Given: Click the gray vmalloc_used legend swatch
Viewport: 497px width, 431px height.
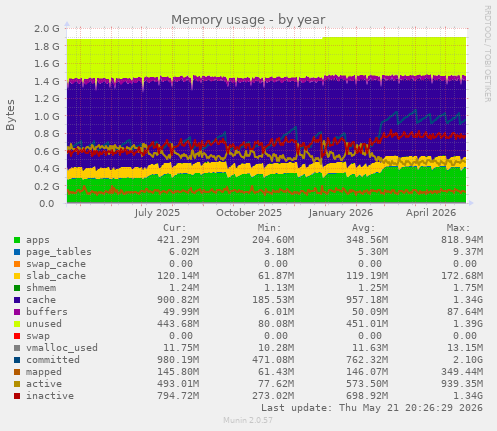Looking at the screenshot, I should click(x=17, y=348).
